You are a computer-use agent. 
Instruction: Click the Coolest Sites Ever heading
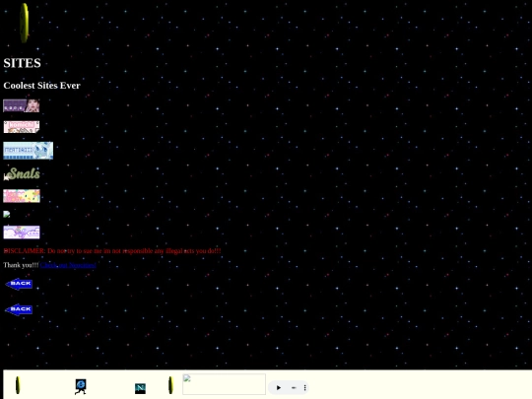41,86
